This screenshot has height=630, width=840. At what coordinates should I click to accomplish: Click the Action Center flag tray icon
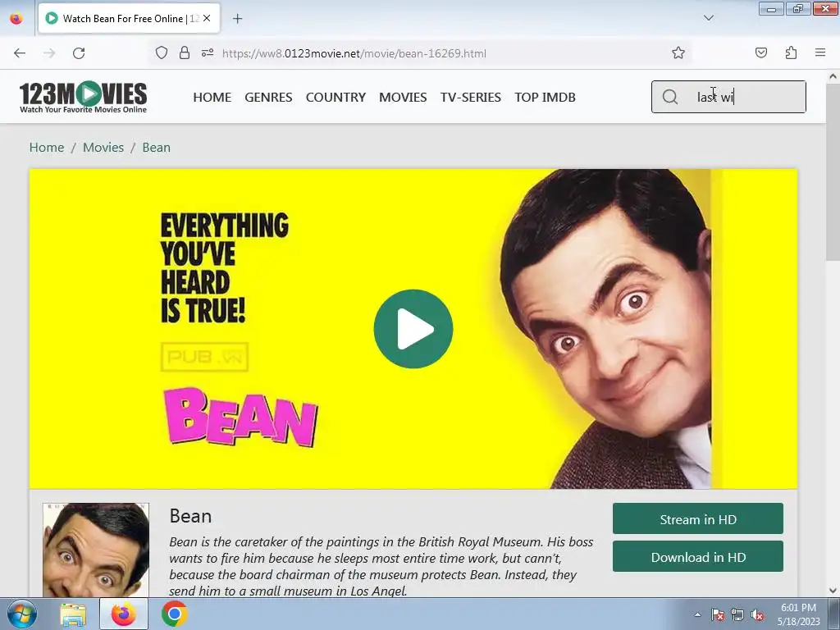click(x=717, y=614)
